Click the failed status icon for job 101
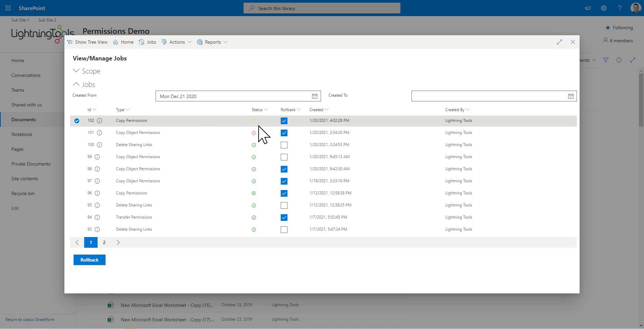Viewport: 644px width, 329px height. coord(254,133)
